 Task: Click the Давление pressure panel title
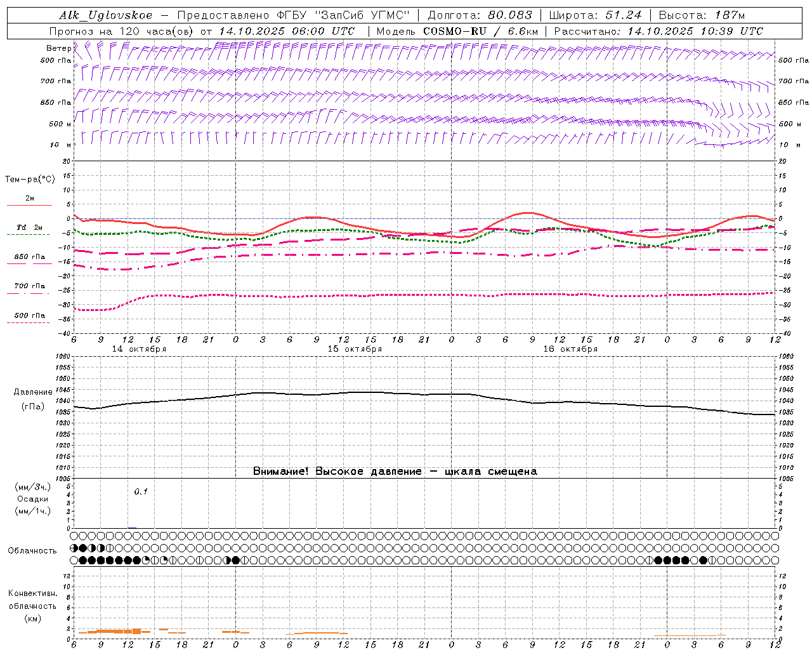pos(33,392)
